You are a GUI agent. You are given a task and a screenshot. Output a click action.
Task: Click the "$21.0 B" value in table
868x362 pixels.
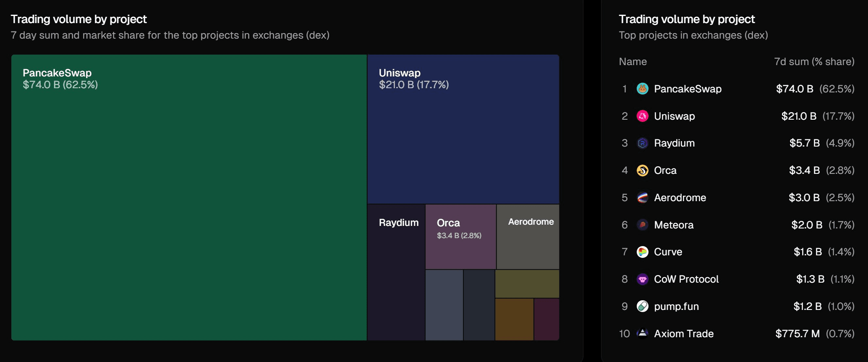799,116
